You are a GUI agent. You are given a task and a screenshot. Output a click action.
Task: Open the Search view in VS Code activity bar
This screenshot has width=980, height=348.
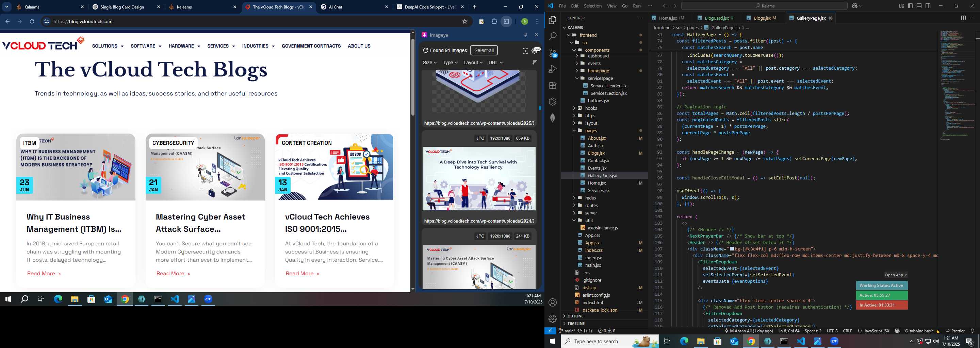(552, 36)
